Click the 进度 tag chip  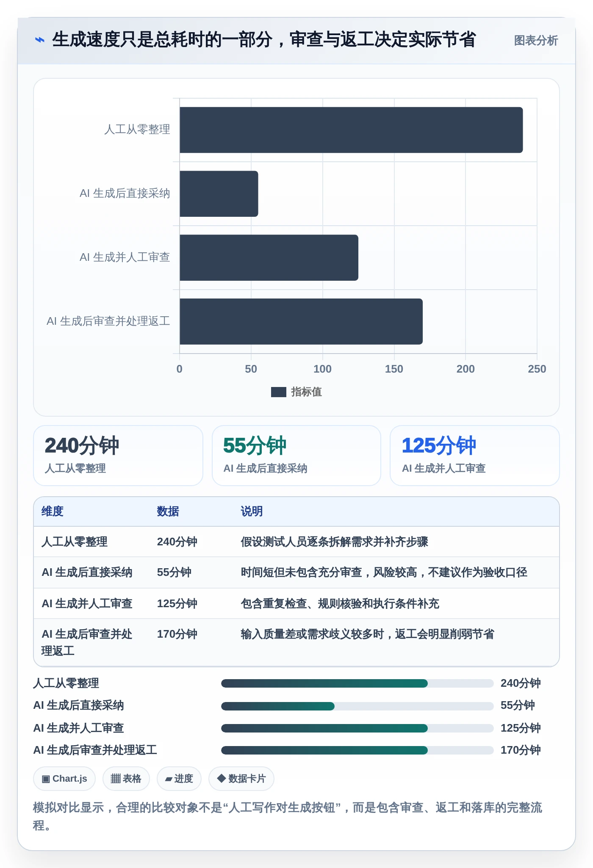tap(179, 779)
